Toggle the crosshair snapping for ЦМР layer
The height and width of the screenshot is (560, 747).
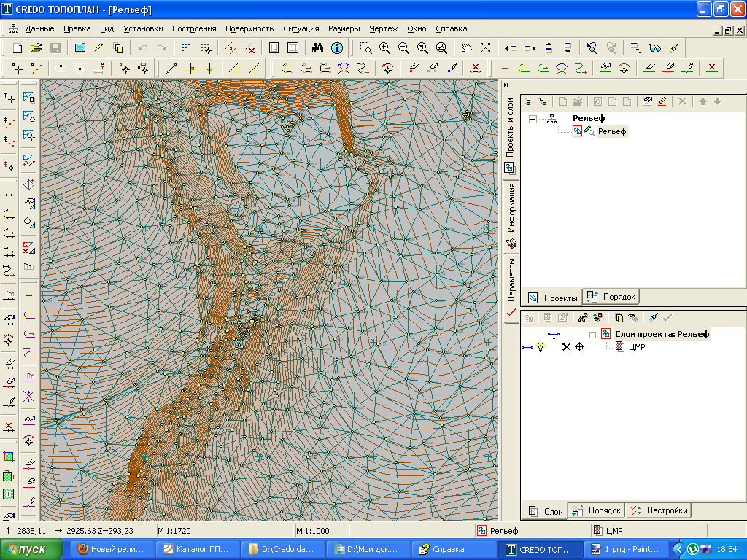(x=579, y=347)
